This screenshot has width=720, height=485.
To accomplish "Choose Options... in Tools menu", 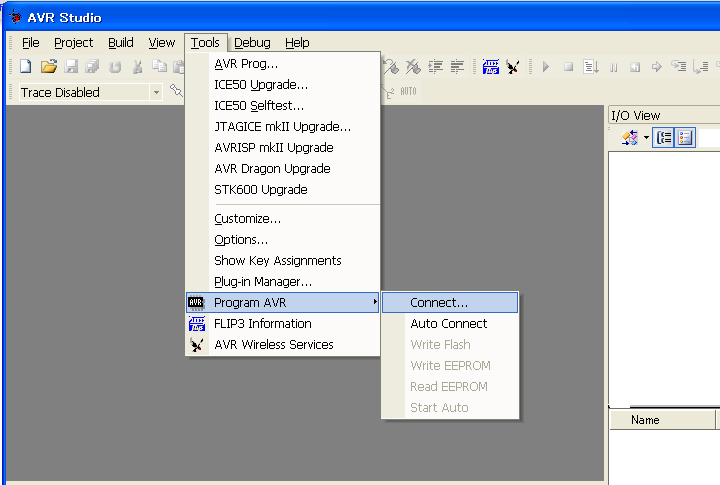I will (x=283, y=240).
